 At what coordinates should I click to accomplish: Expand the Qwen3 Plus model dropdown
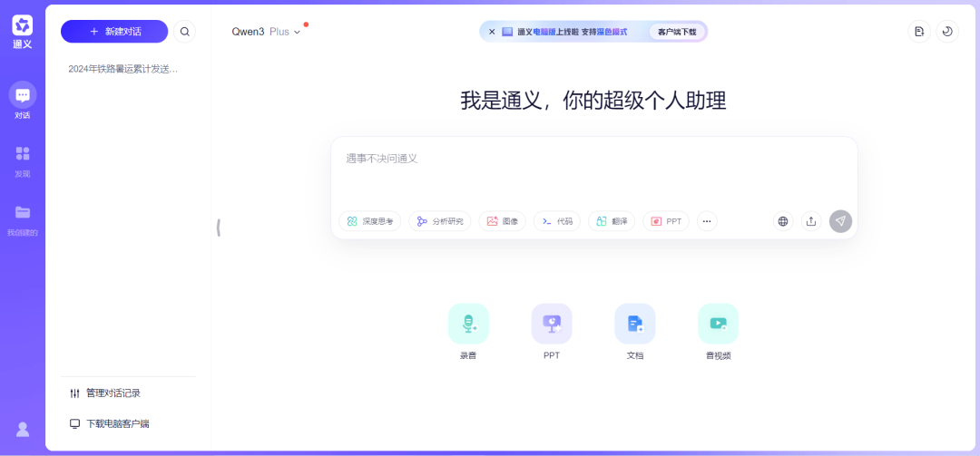pos(266,32)
